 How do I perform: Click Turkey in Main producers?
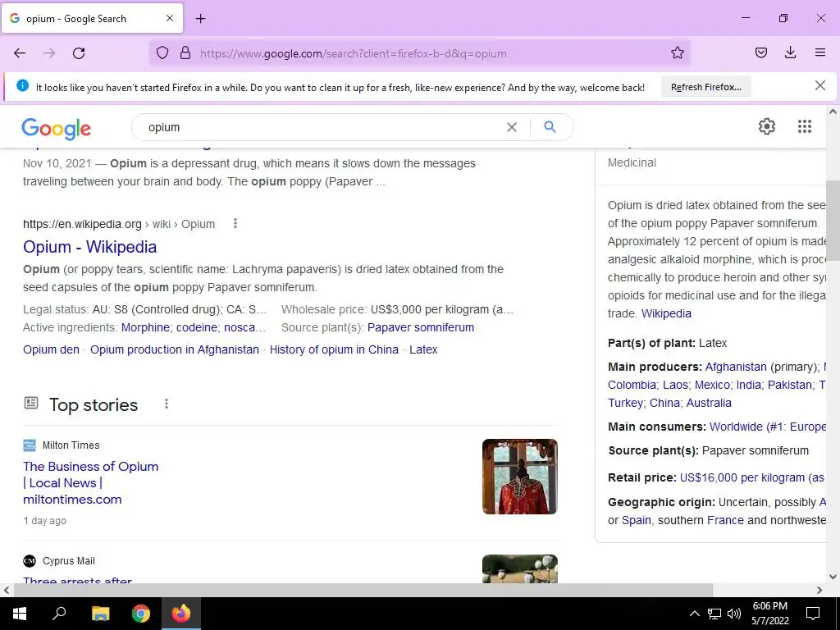(x=626, y=403)
